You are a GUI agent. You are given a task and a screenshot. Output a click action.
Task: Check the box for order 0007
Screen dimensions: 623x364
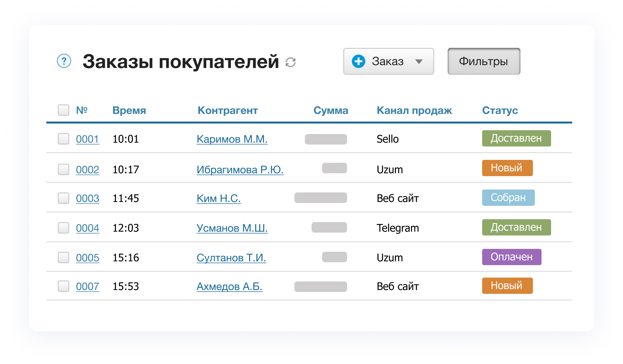(64, 286)
